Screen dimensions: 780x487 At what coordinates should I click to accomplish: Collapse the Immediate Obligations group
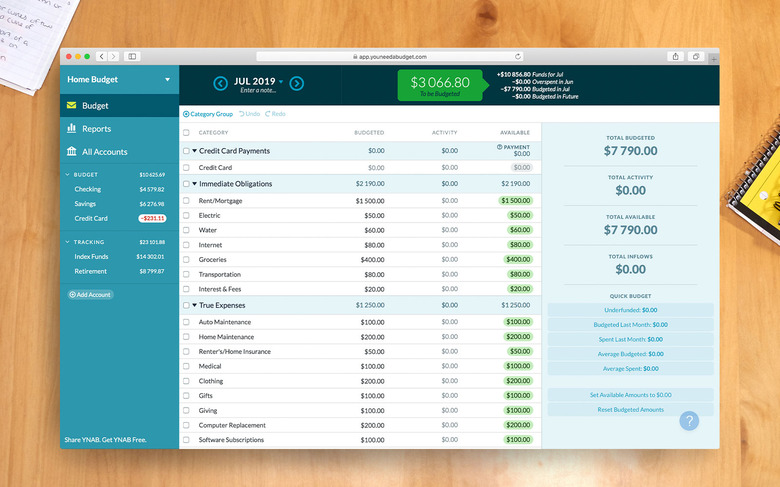[195, 184]
